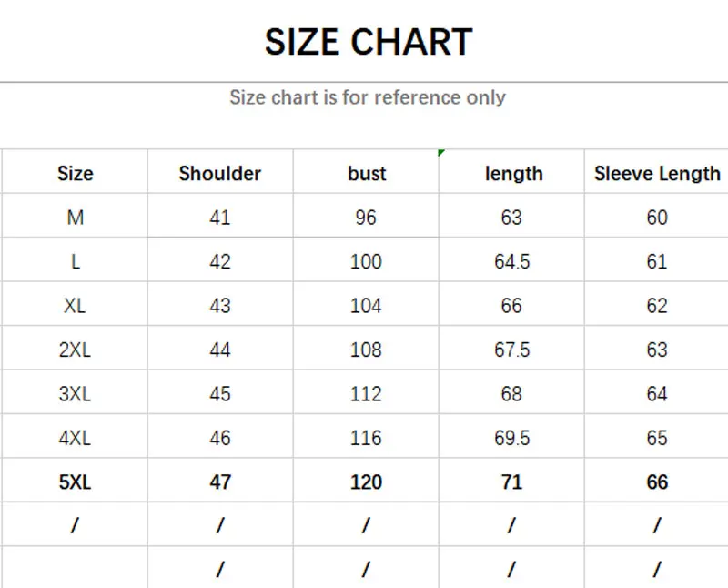Click the bust value 108 for 2XL
The image size is (728, 588).
click(366, 350)
